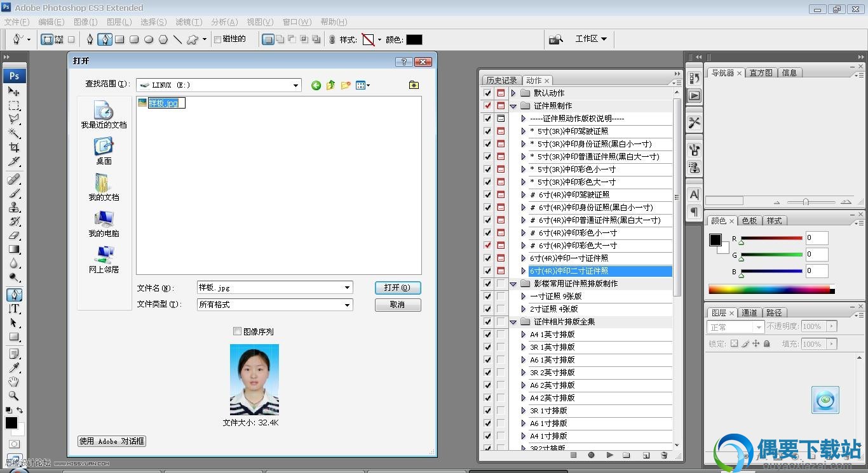Click the Stop button in Actions panel

573,455
